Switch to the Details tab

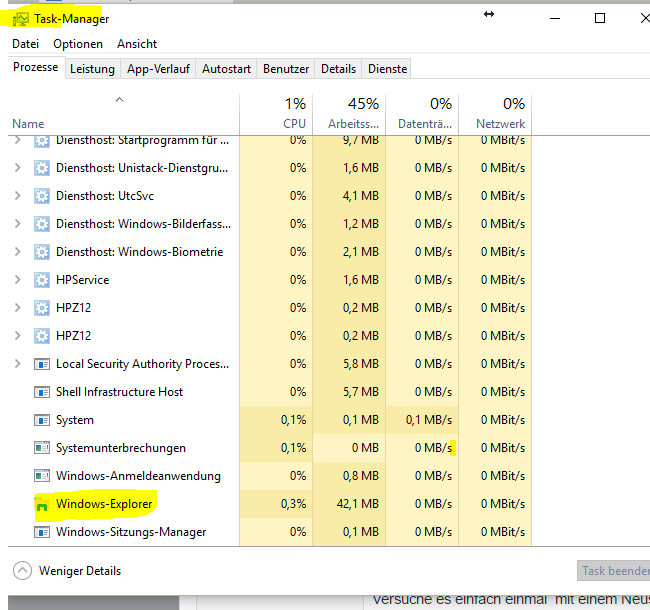point(338,69)
